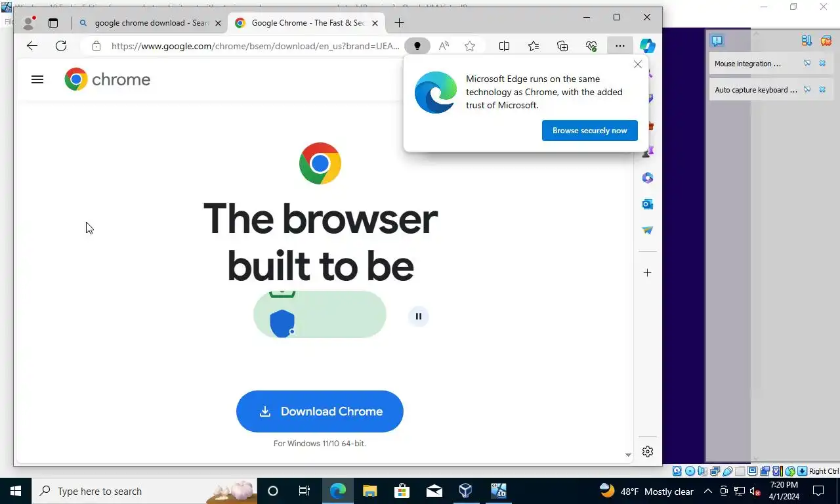
Task: Click the VirtualBox notification sort order icon
Action: pos(807,41)
